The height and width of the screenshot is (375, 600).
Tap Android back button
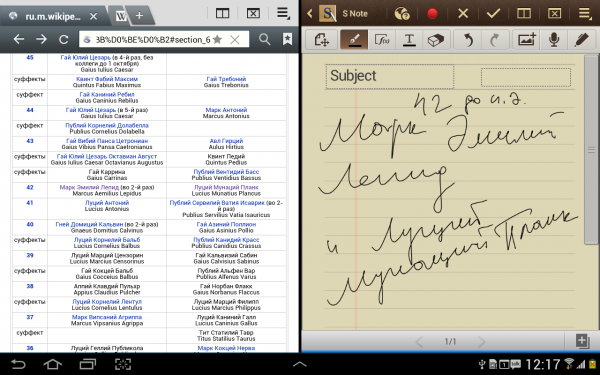click(x=18, y=364)
